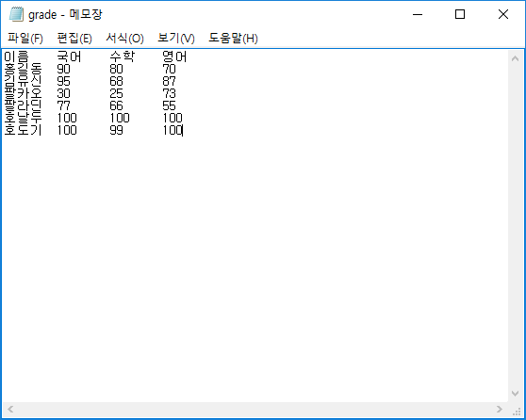The height and width of the screenshot is (420, 526).
Task: Click 홍길동's 영어 score 70
Action: 169,69
